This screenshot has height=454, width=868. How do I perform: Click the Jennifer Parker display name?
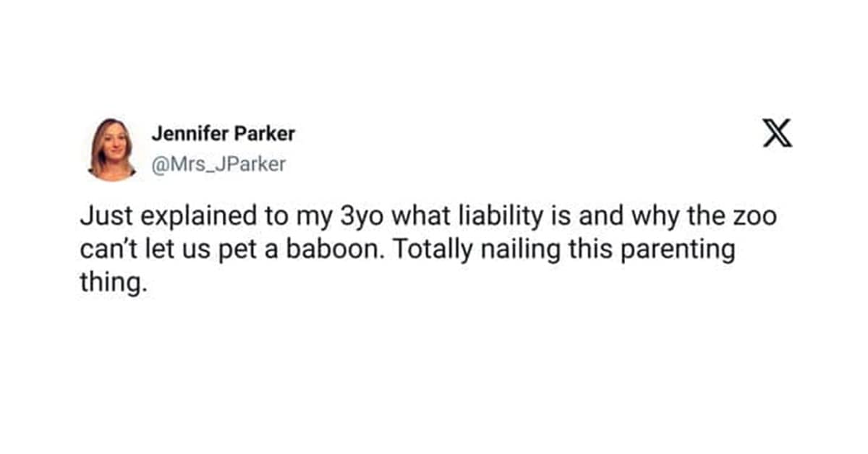pos(223,134)
